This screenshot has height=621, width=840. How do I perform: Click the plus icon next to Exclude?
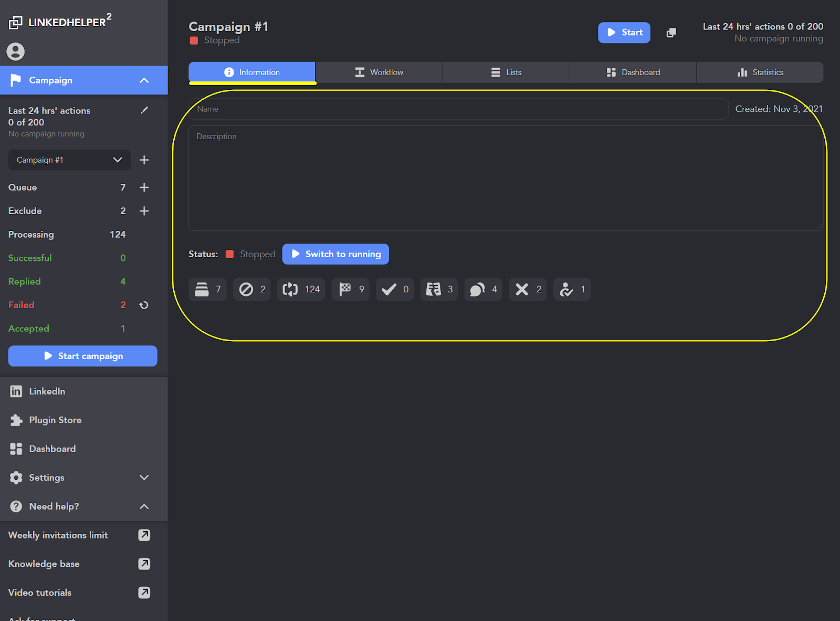144,211
